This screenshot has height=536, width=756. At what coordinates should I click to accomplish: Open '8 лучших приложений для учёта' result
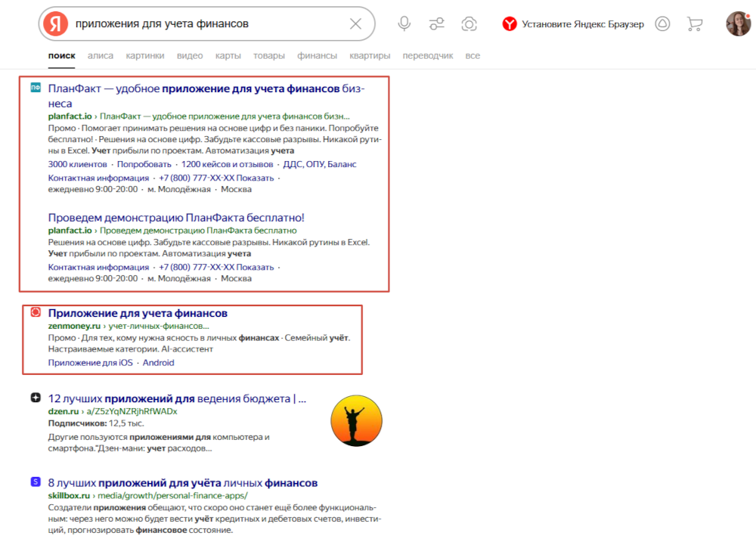(183, 483)
